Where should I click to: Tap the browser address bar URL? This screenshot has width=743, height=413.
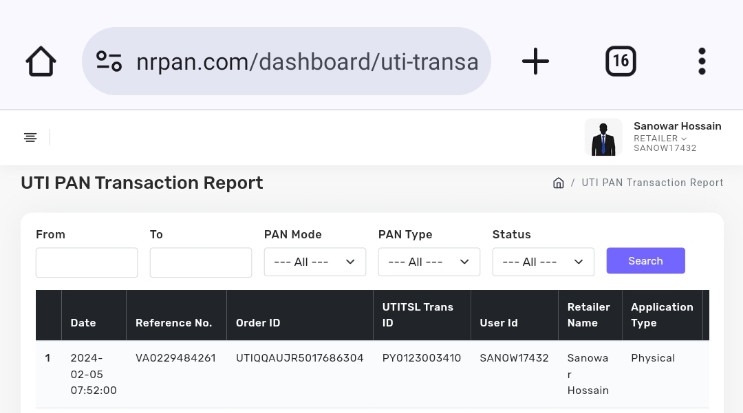(x=307, y=62)
